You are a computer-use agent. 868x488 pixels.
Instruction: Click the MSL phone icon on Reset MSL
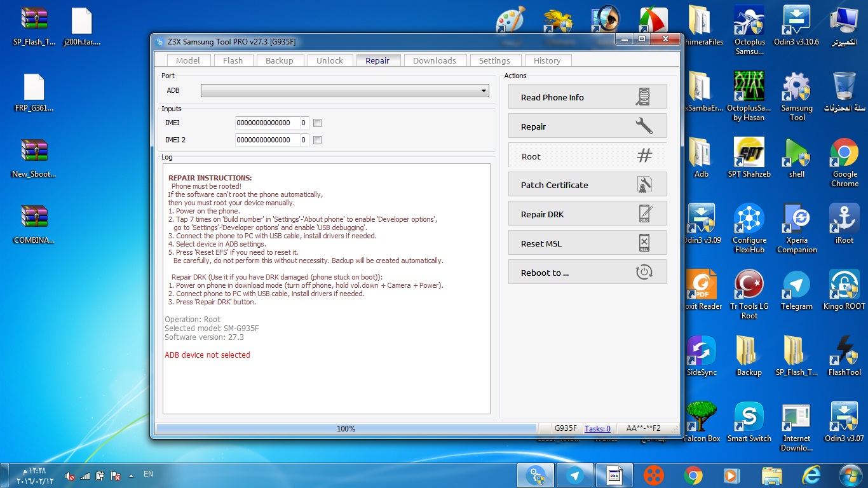click(644, 243)
